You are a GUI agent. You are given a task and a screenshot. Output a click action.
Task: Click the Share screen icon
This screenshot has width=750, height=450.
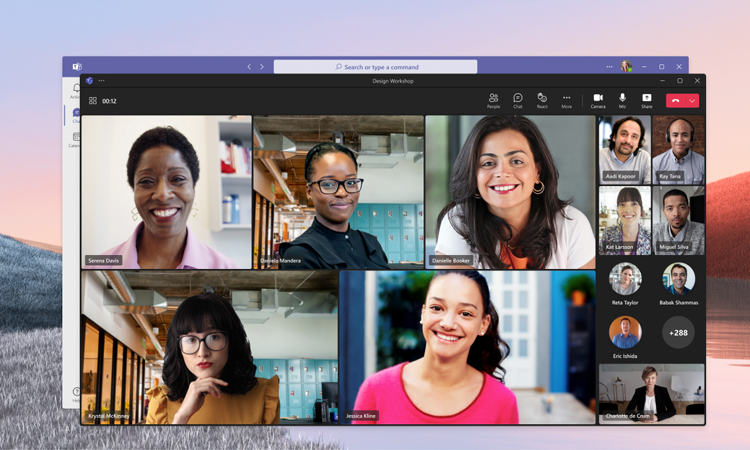[x=647, y=99]
